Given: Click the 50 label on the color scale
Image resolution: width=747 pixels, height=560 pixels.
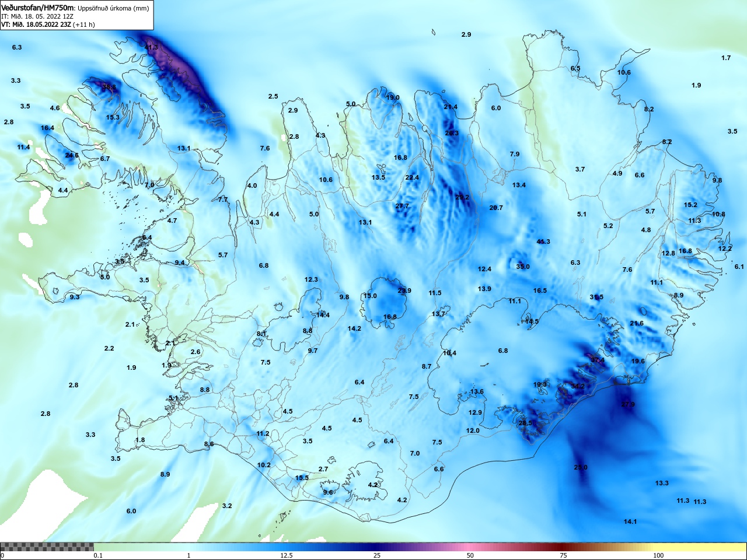Looking at the screenshot, I should 470,555.
